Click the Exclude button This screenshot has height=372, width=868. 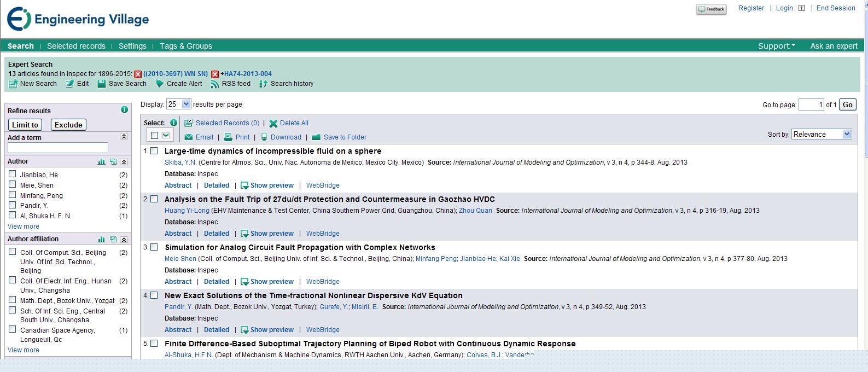click(68, 125)
